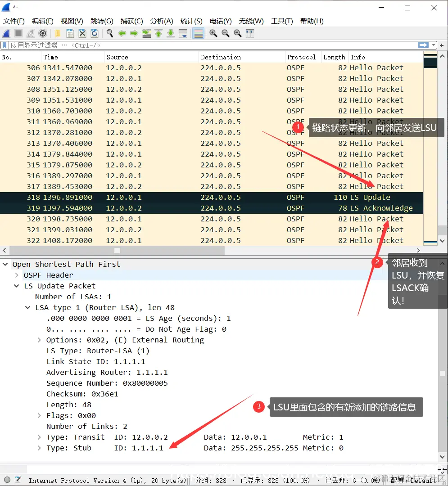Collapse LSA-type 1 Router-LSA node
The width and height of the screenshot is (448, 486).
click(x=28, y=308)
